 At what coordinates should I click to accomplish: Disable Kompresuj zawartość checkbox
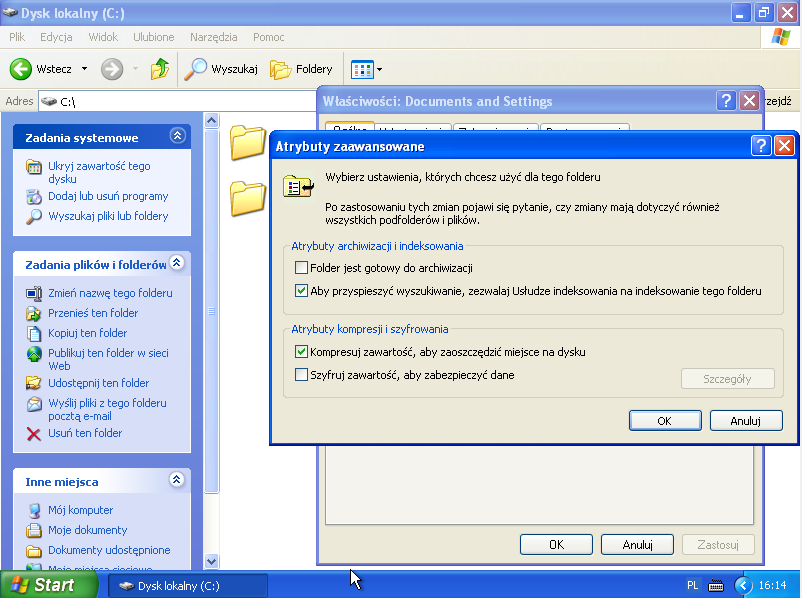click(x=302, y=352)
